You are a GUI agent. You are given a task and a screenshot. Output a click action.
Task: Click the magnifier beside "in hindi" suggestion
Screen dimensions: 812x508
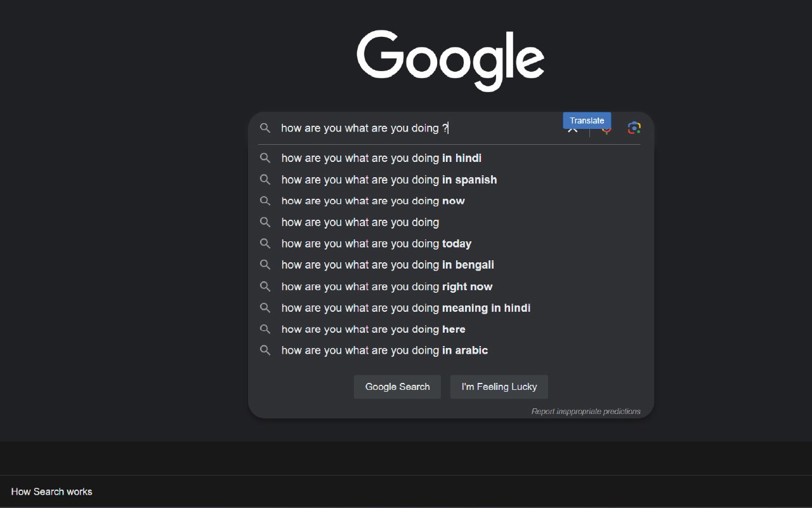click(x=265, y=158)
